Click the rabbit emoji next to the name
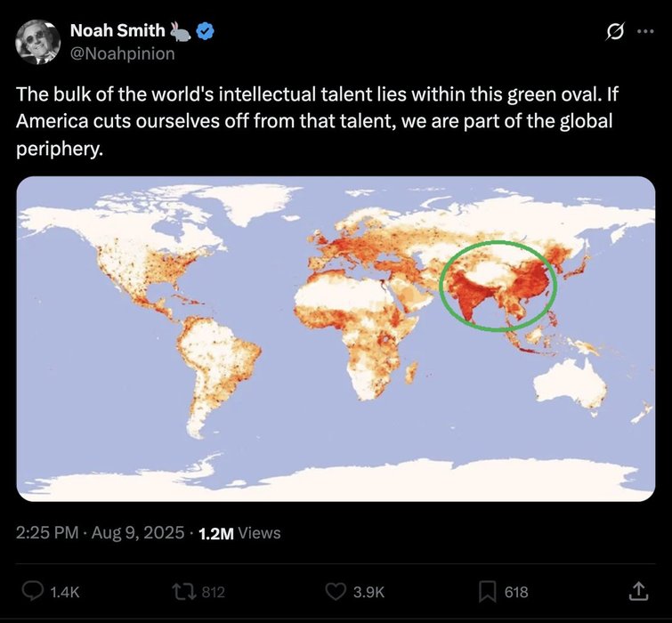The image size is (672, 623). 182,32
